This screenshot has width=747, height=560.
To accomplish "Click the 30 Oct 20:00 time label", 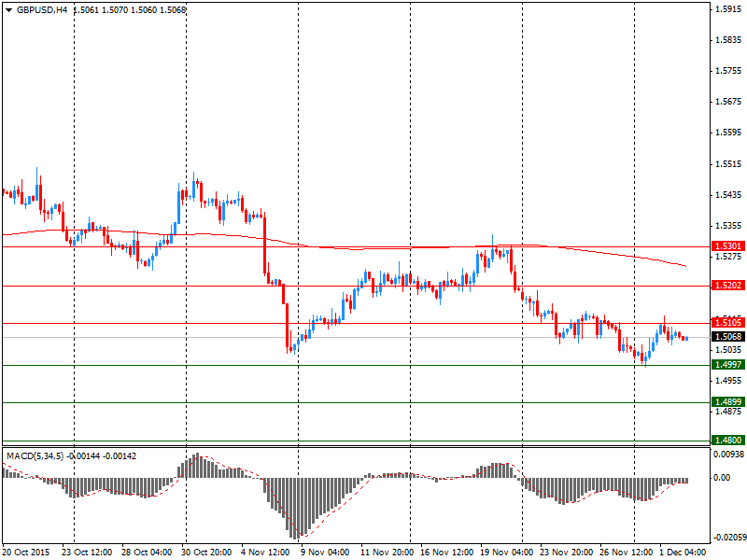I will coord(206,553).
